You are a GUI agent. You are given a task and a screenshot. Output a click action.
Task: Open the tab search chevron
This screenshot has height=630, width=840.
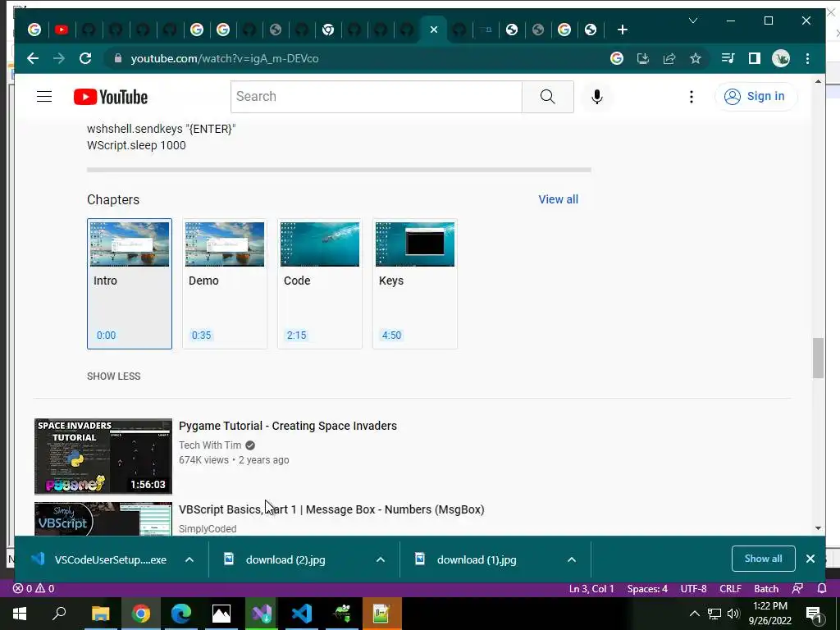692,21
